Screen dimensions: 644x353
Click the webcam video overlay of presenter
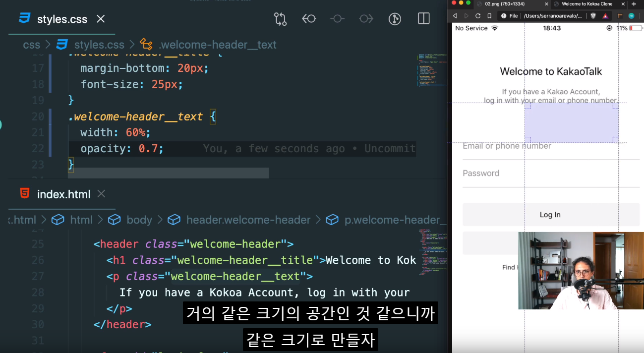coord(581,271)
